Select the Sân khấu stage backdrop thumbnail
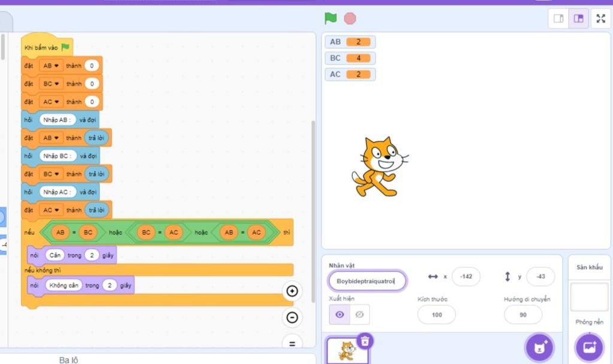The height and width of the screenshot is (364, 613). click(x=589, y=297)
